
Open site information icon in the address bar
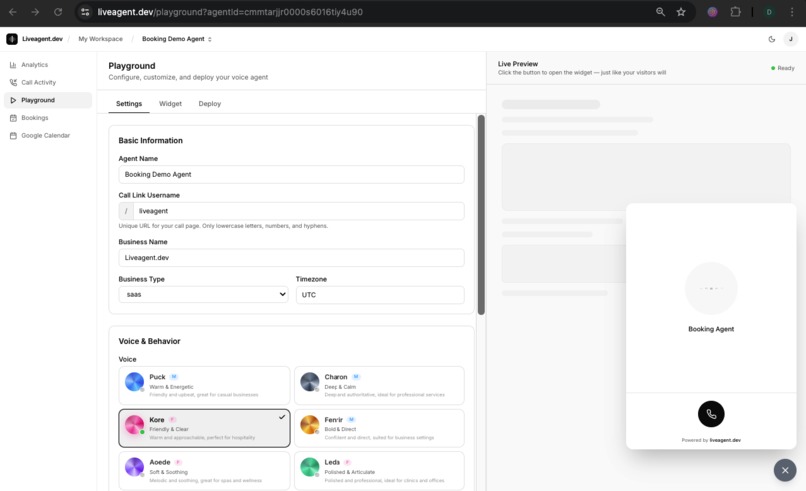(x=85, y=12)
